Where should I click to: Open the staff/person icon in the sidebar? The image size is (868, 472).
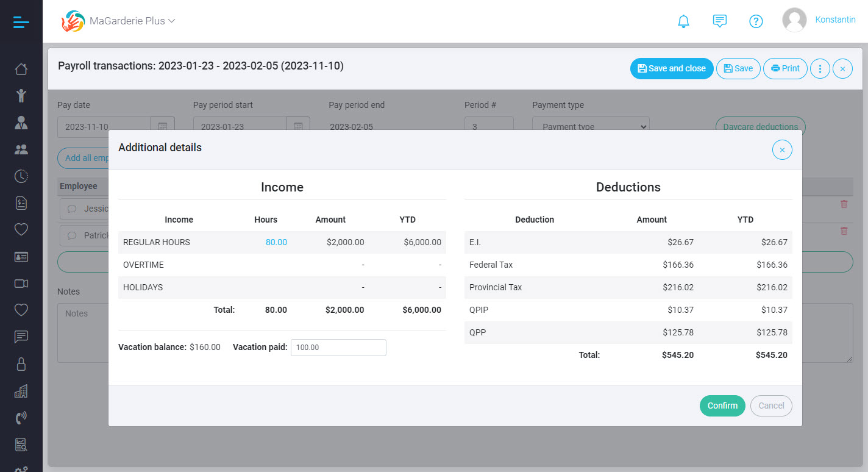click(21, 123)
